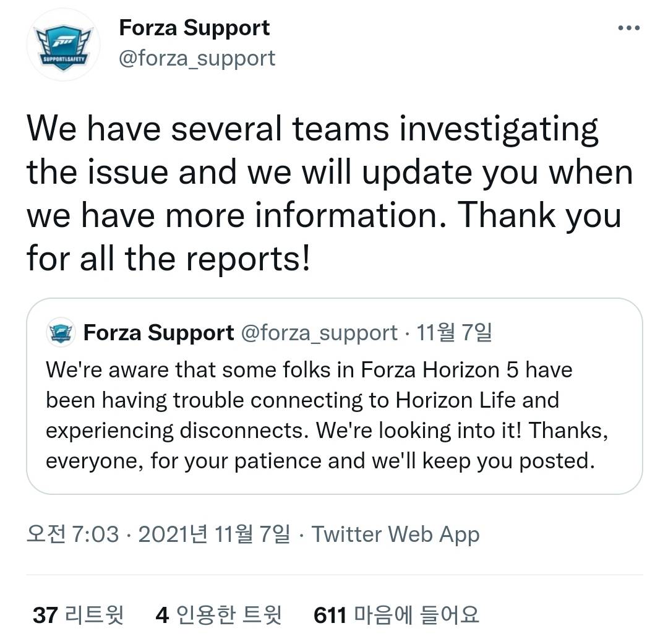The image size is (668, 644).
Task: Click the Forza Support name in quoted tweet
Action: tap(158, 333)
